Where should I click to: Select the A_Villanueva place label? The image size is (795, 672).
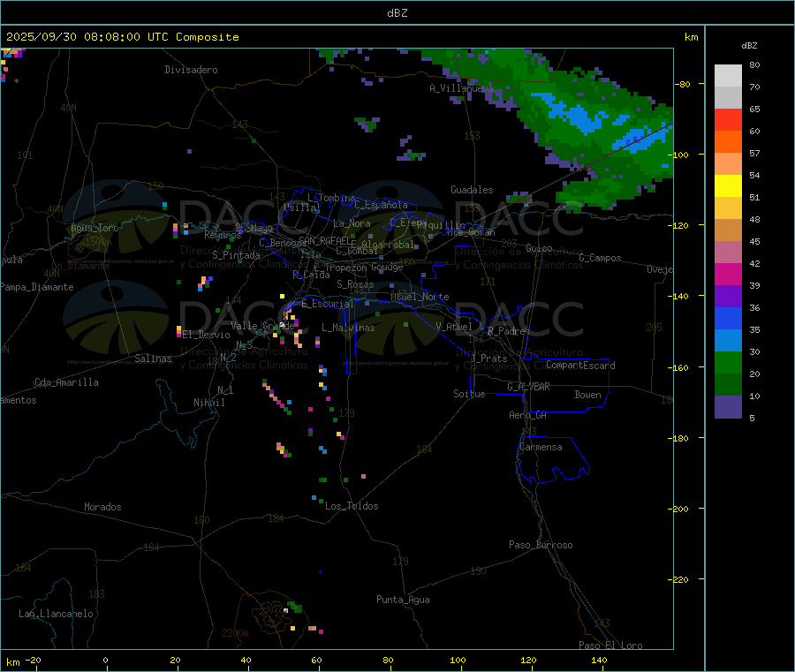coord(461,88)
